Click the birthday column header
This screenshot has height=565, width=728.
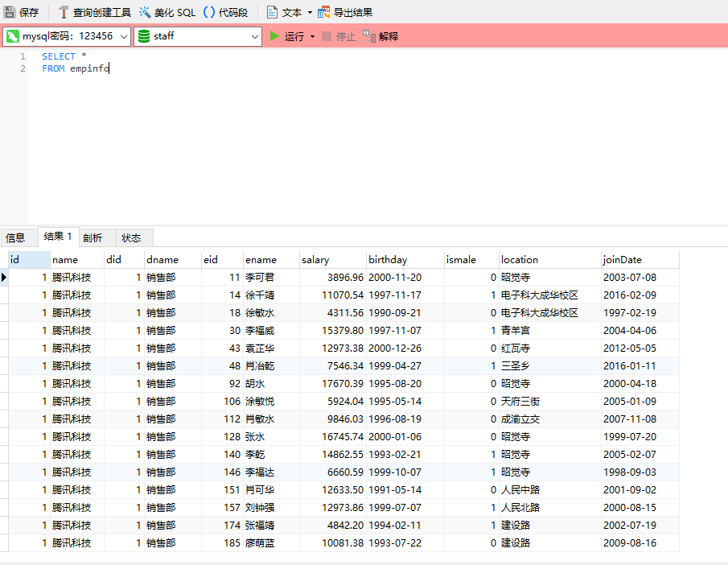[405, 260]
